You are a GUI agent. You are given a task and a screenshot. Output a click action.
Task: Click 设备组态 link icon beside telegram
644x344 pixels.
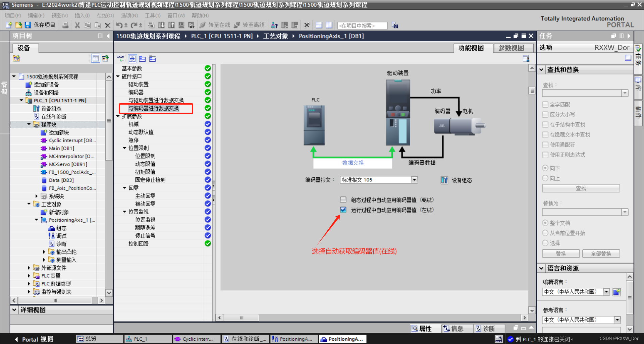tap(444, 180)
